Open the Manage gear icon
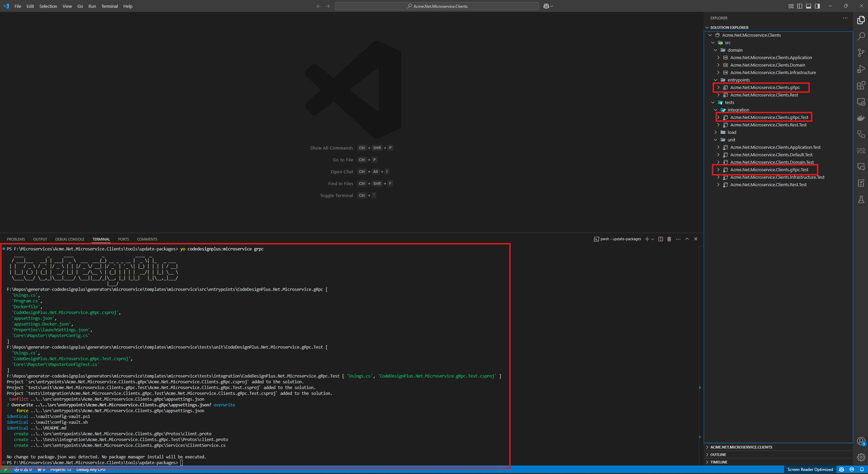The image size is (868, 474). (x=861, y=457)
